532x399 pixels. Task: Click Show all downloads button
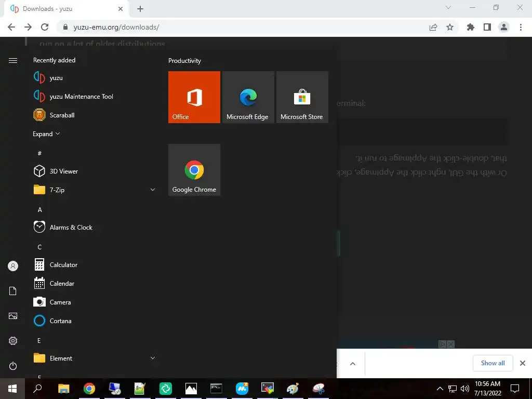[493, 363]
